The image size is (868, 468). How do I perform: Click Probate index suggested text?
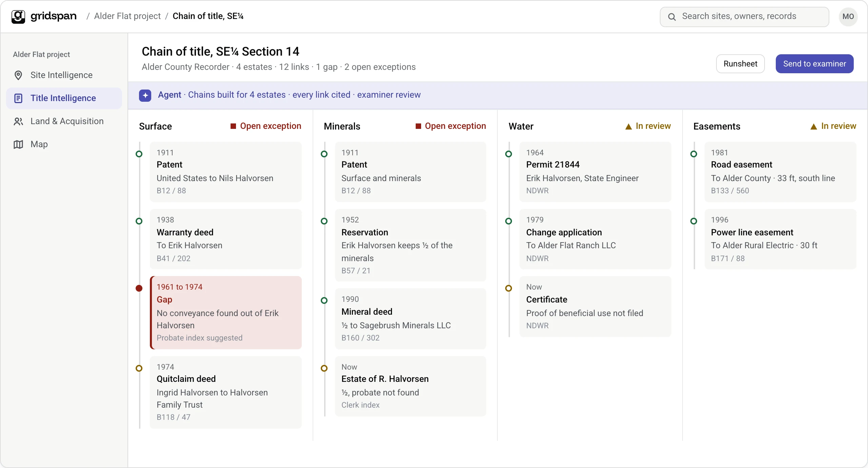tap(199, 338)
